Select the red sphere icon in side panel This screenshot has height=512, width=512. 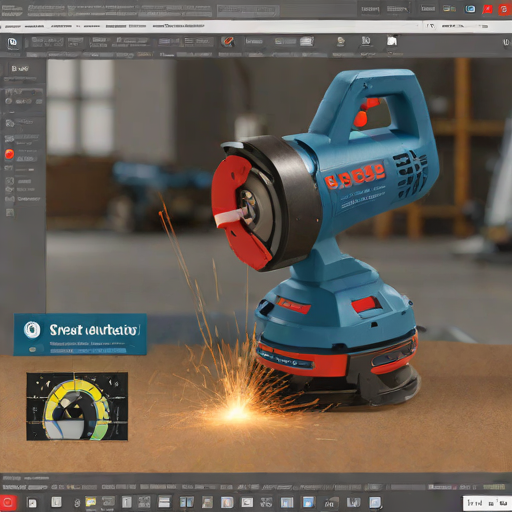(9, 154)
